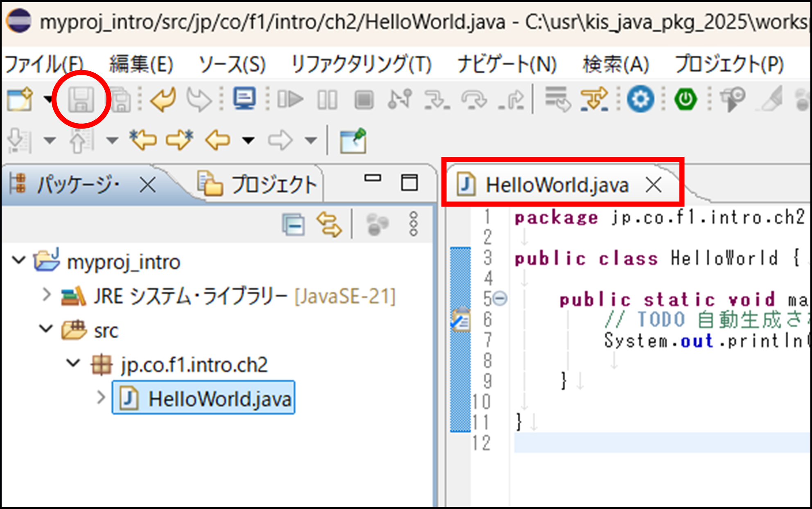
Task: Click the blue gear toolbar icon
Action: click(x=641, y=100)
